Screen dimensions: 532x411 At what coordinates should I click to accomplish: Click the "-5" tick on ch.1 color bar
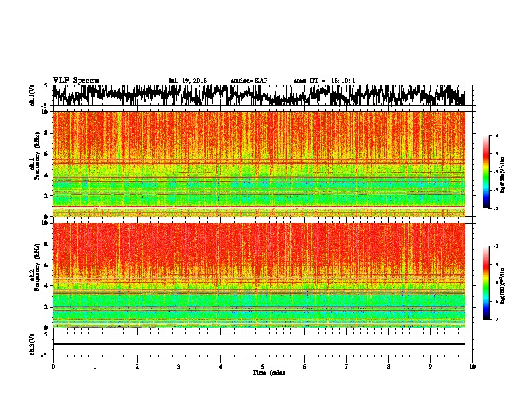coord(495,172)
